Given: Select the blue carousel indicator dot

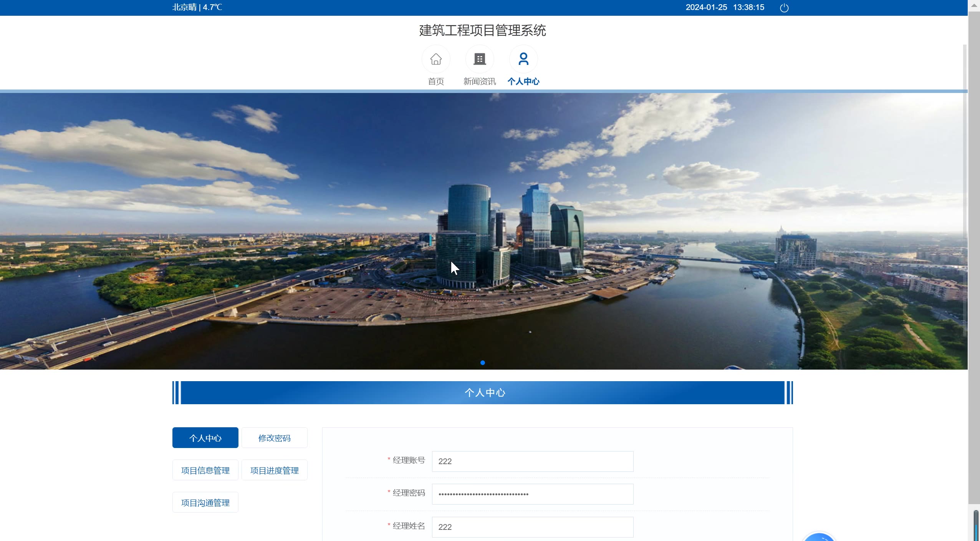Looking at the screenshot, I should pyautogui.click(x=483, y=363).
